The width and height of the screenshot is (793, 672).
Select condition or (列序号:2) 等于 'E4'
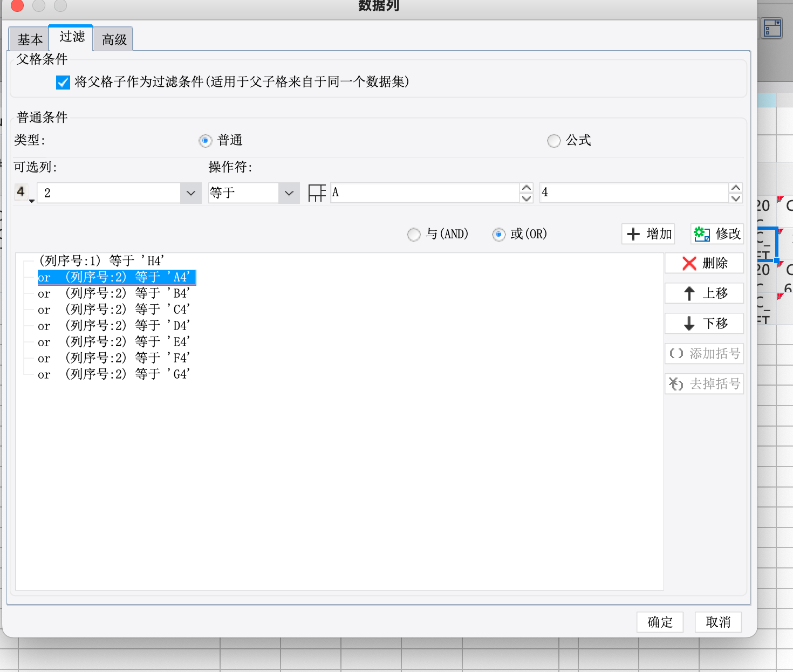tap(114, 342)
